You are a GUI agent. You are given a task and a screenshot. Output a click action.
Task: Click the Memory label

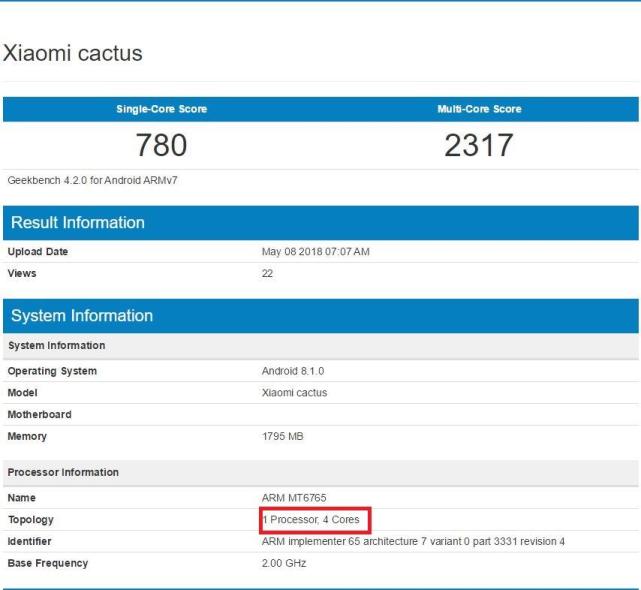pyautogui.click(x=27, y=436)
